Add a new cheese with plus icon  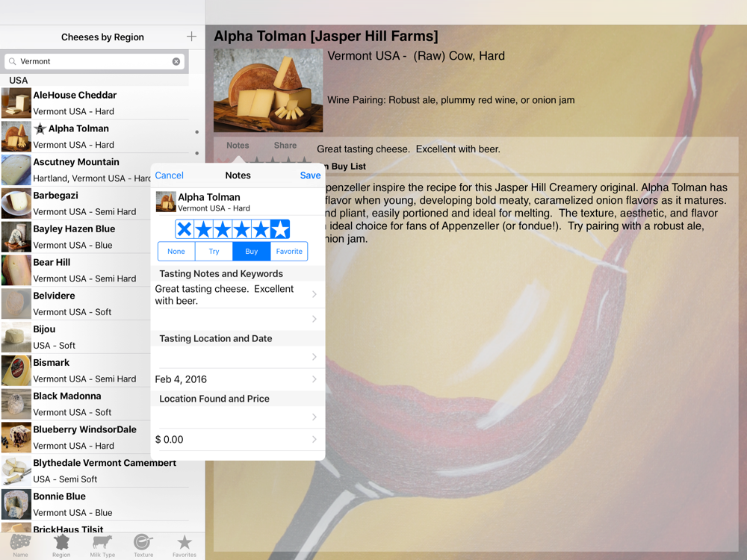tap(191, 37)
